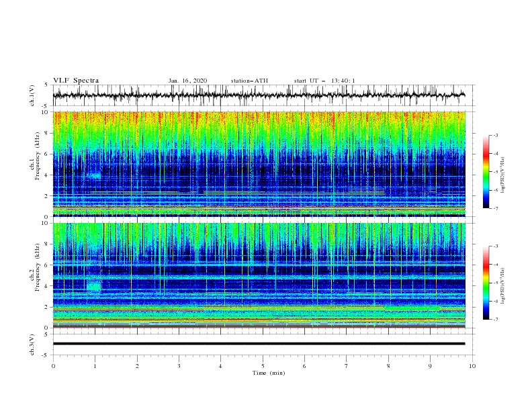Click the ch.1 PSD color scale bar
Viewport: 532px width, 411px height.
[486, 172]
